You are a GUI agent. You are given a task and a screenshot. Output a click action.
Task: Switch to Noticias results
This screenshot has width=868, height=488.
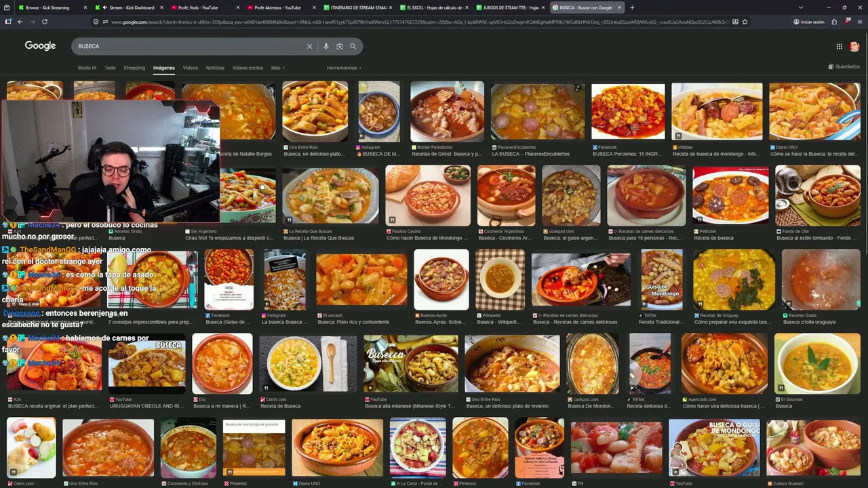(x=215, y=68)
